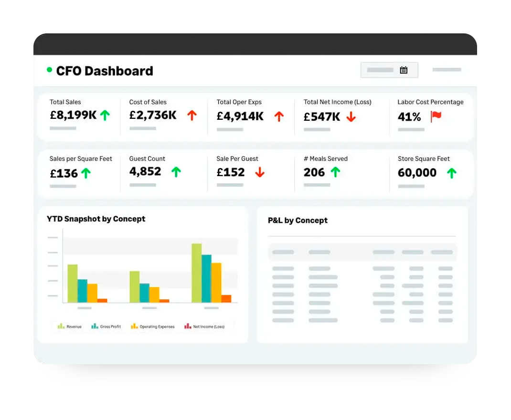Click the red up arrow beside Total Oper Exps

click(279, 116)
